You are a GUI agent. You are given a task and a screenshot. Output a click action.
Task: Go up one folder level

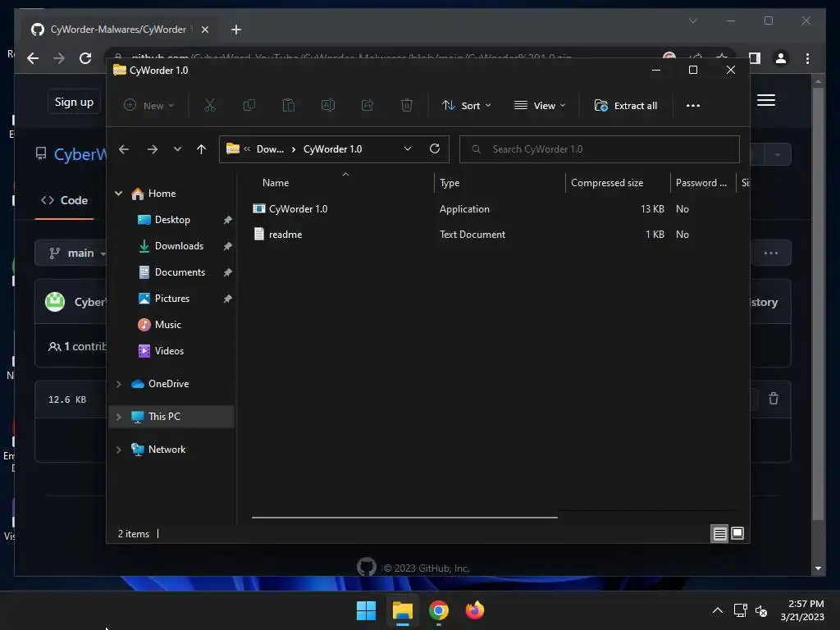click(202, 149)
